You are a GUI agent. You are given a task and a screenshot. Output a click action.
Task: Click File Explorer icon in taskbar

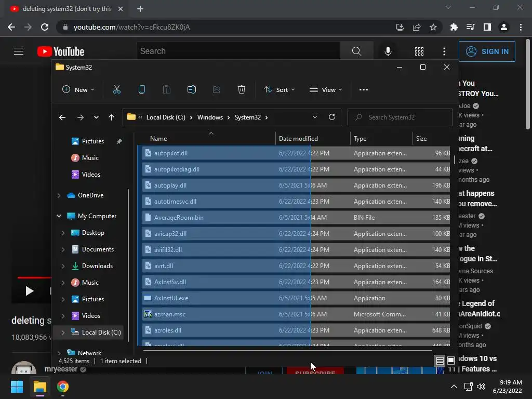[39, 387]
